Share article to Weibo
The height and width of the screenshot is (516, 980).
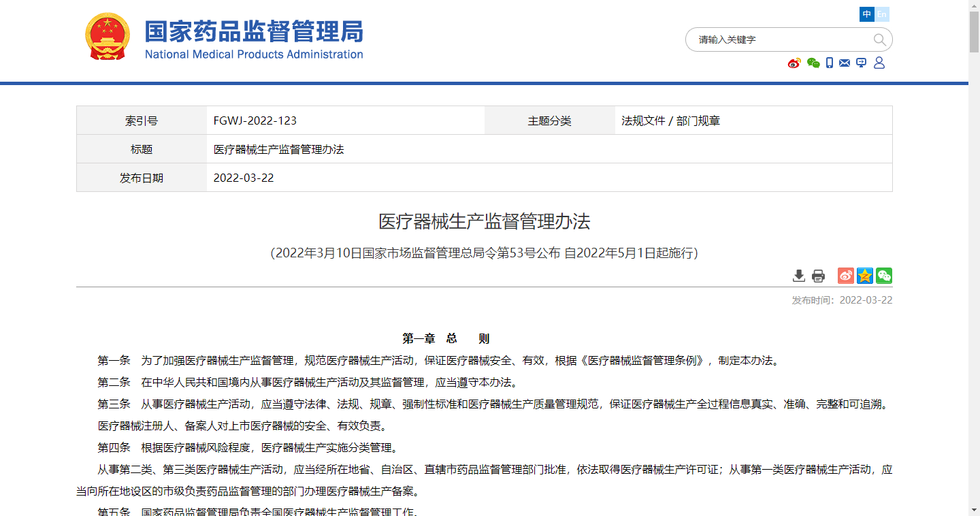click(x=845, y=276)
